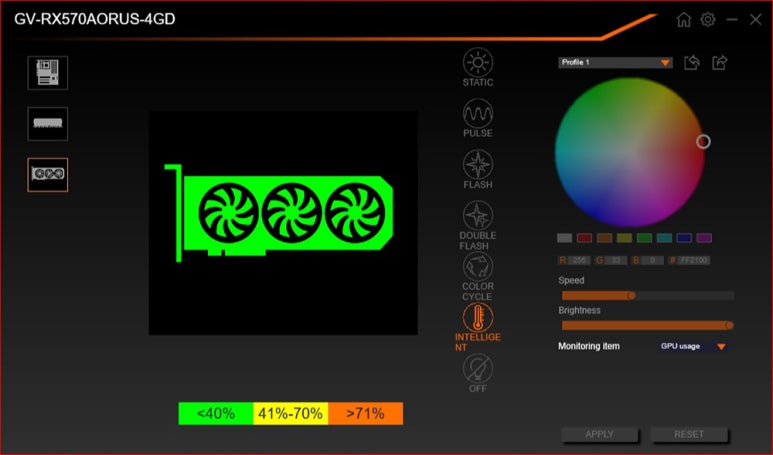Select the graphics card device thumbnail
Viewport: 773px width, 455px height.
pos(48,174)
